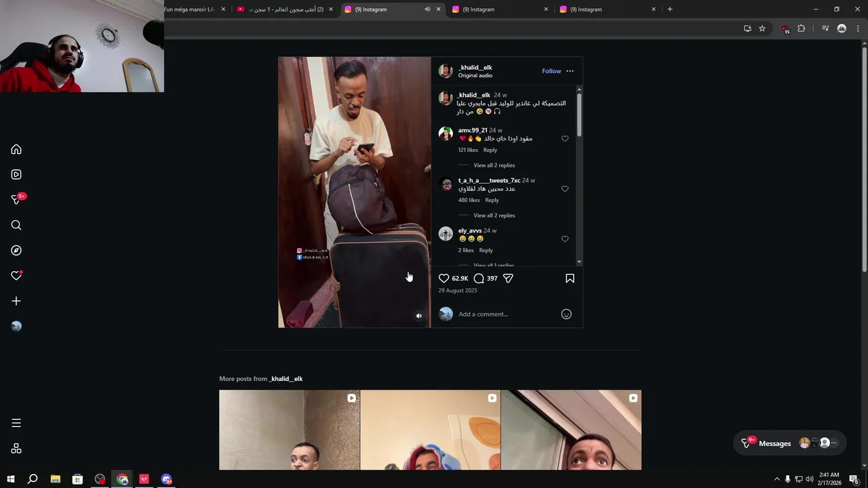Close the active Instagram tab
This screenshot has width=868, height=488.
[x=438, y=9]
